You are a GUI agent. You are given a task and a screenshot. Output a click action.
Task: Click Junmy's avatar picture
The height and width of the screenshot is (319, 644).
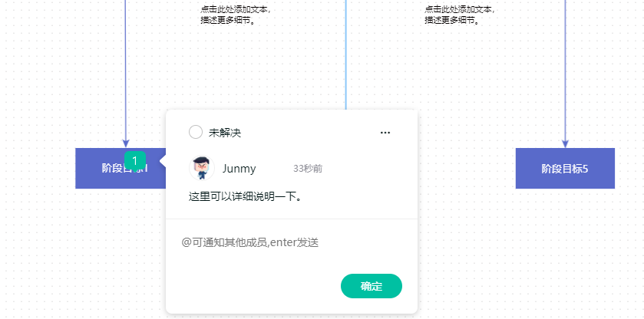tap(202, 168)
